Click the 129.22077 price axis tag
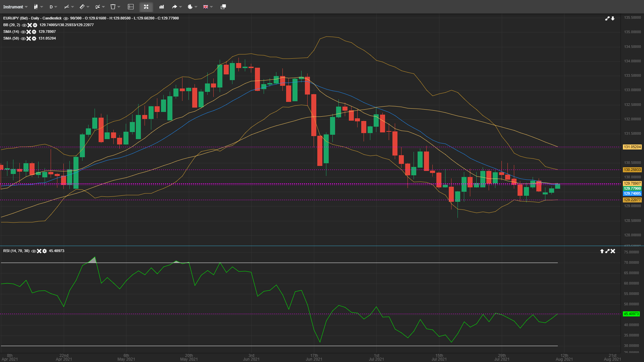The image size is (644, 362). click(632, 200)
